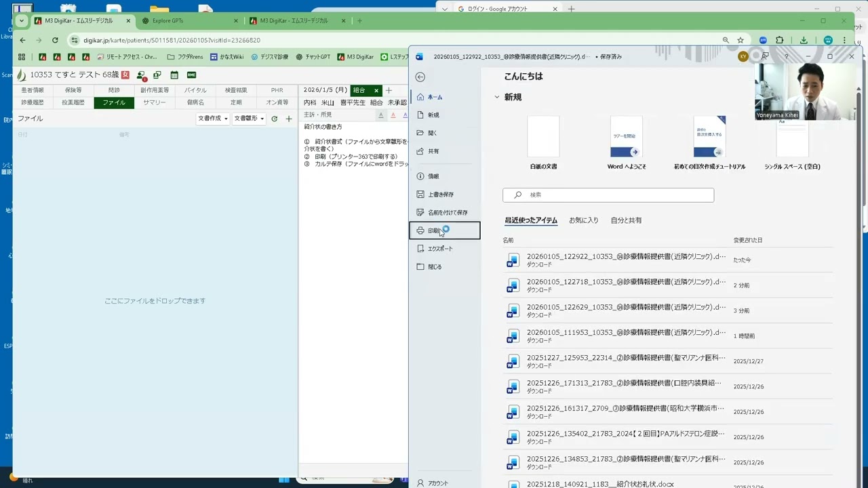
Task: Open 印刷 in Word sidebar
Action: click(x=445, y=230)
